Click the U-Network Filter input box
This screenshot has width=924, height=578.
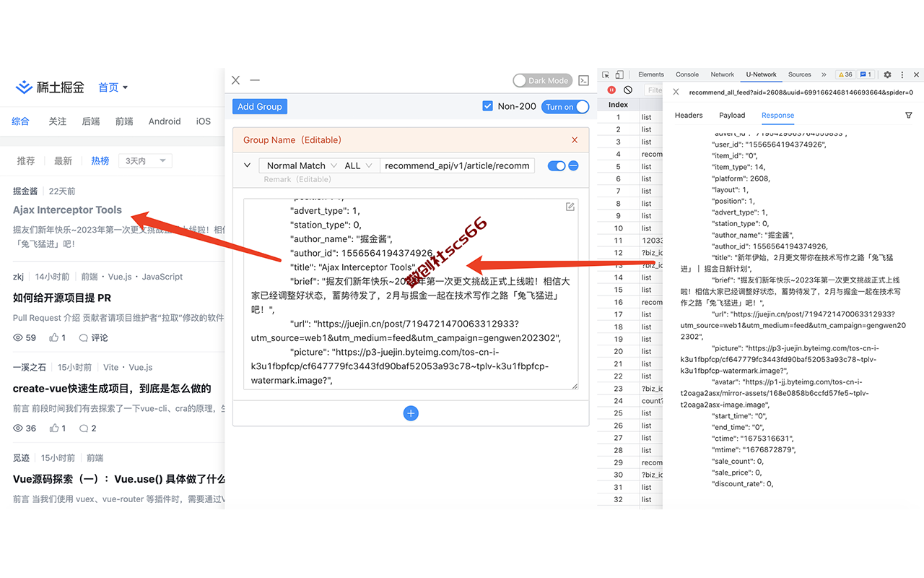tap(653, 90)
